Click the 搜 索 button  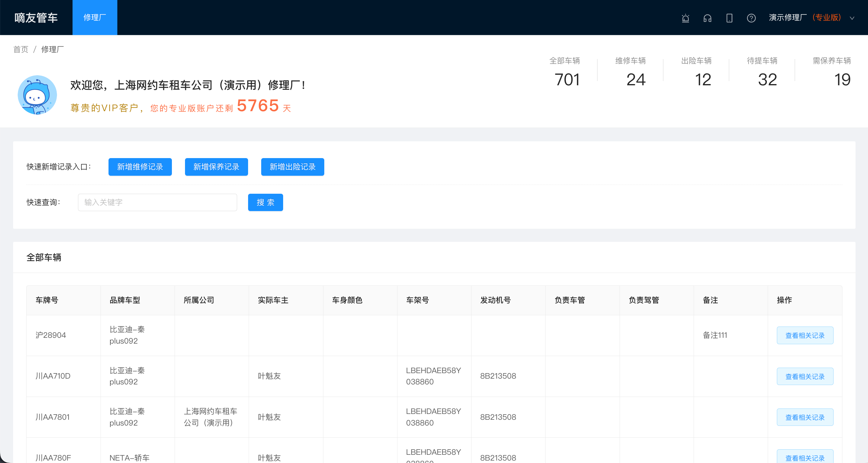[265, 202]
